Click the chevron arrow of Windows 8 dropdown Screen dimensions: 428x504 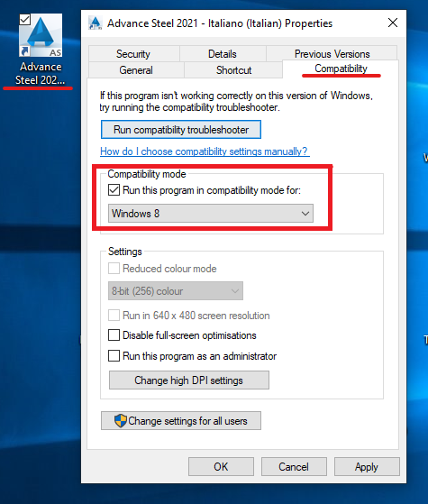point(305,214)
